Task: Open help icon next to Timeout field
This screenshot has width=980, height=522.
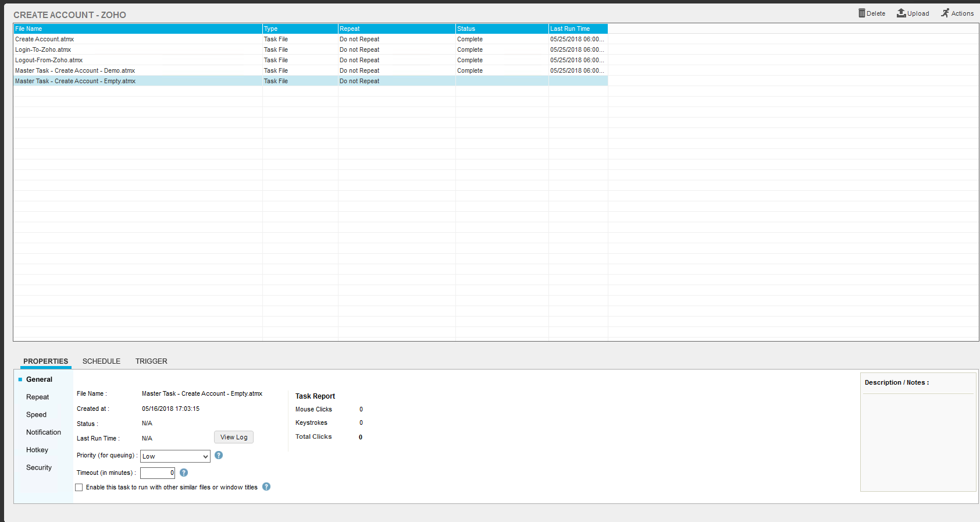Action: click(184, 473)
